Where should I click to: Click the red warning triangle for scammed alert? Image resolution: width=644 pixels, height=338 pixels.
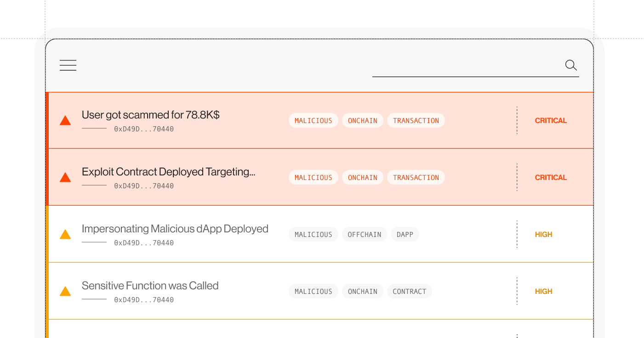click(x=65, y=121)
